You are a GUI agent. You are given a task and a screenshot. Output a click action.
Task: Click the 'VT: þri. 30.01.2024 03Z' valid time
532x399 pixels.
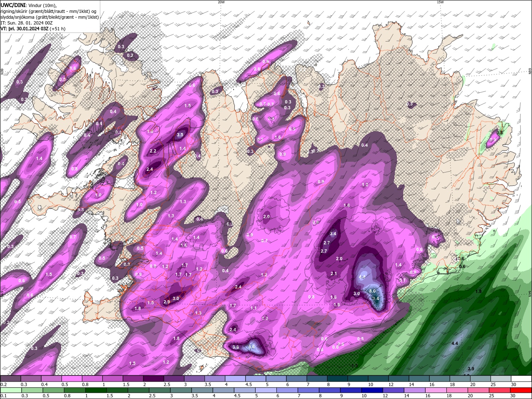click(x=25, y=29)
